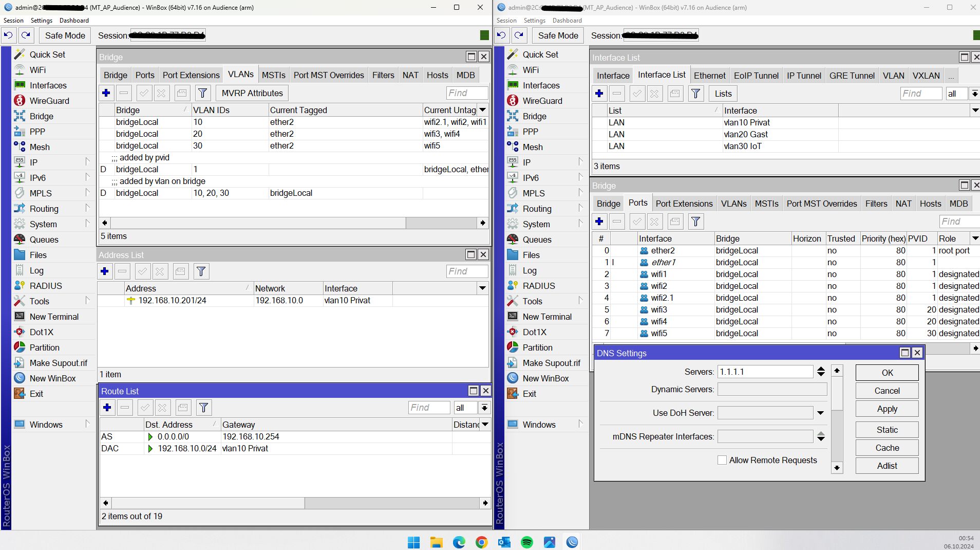Expand Tools submenu in right WinBox sidebar
The image size is (980, 550).
click(580, 301)
